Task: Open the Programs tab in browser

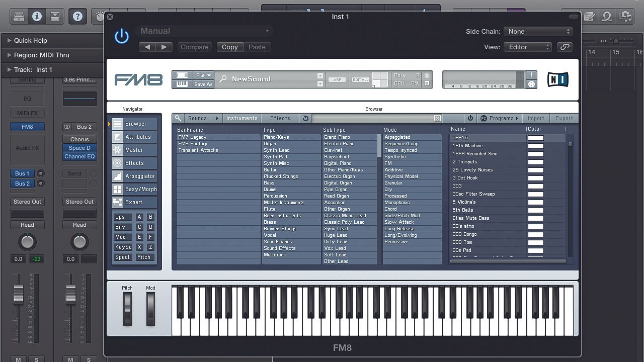Action: pyautogui.click(x=499, y=118)
